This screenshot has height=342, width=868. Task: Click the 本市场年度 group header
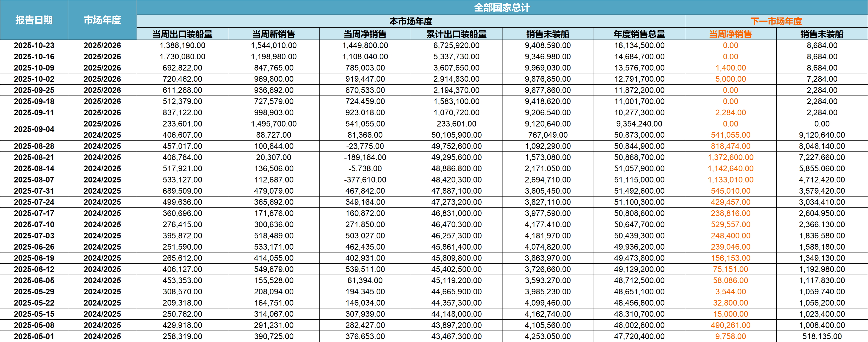pyautogui.click(x=410, y=21)
